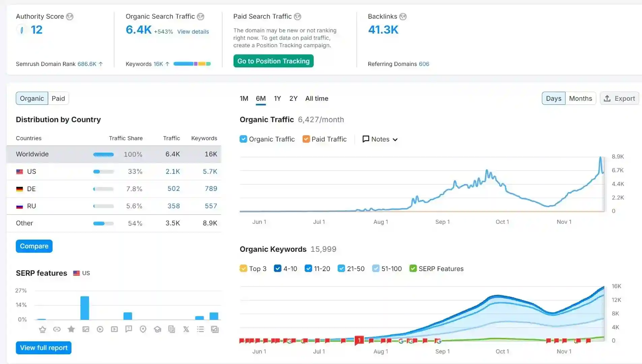Switch to the Paid tab

(x=58, y=98)
